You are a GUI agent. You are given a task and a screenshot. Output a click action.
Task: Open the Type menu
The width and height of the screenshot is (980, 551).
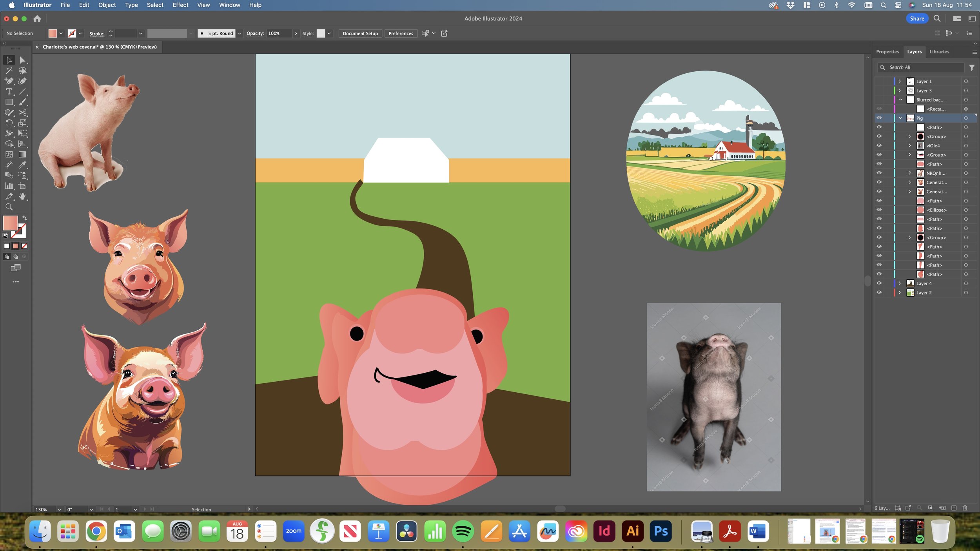pyautogui.click(x=131, y=5)
